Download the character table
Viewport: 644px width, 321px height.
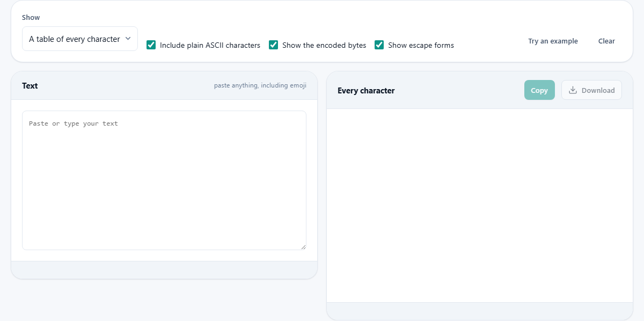click(x=591, y=90)
